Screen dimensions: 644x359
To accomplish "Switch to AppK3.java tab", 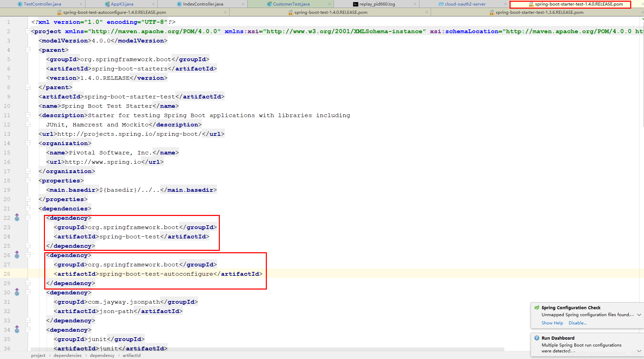I will 122,4.
